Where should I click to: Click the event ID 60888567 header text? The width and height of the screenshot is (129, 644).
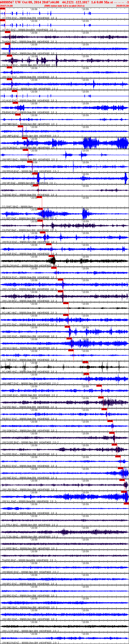click(x=7, y=2)
